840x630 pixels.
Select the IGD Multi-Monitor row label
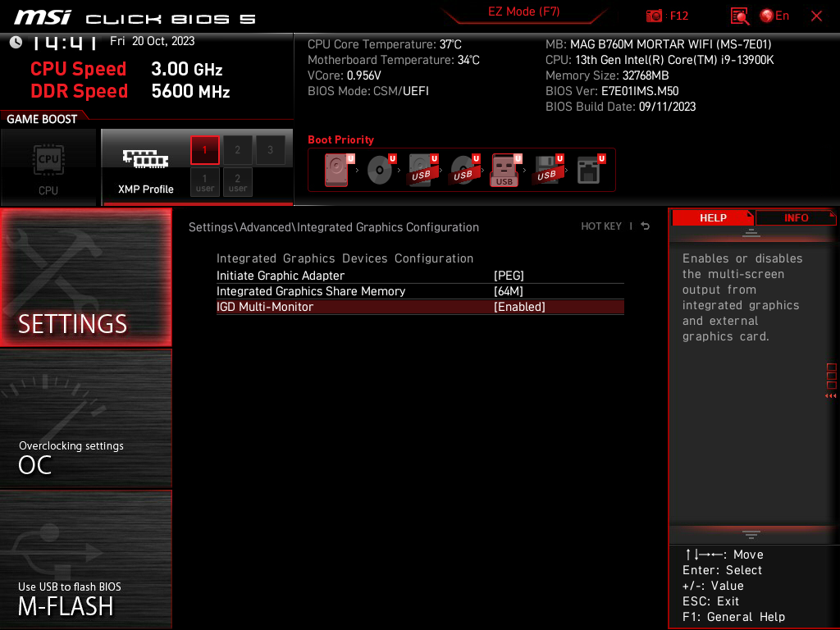tap(265, 307)
